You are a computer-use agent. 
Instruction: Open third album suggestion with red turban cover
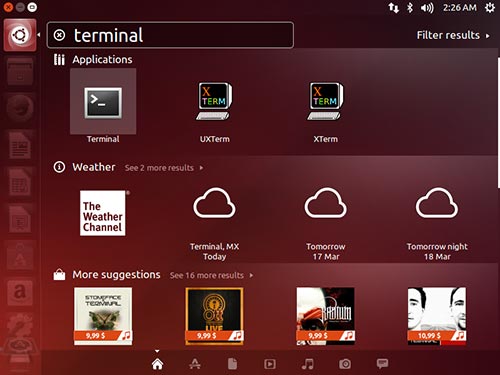326,316
